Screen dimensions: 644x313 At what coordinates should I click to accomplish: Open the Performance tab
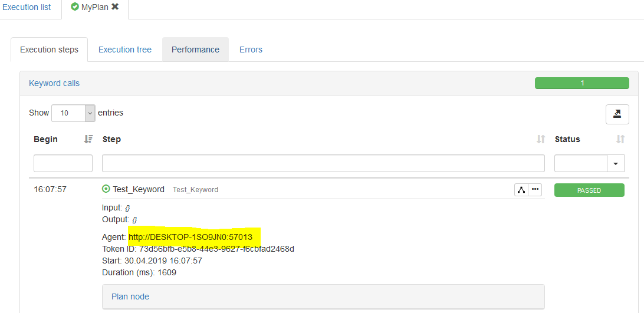196,50
